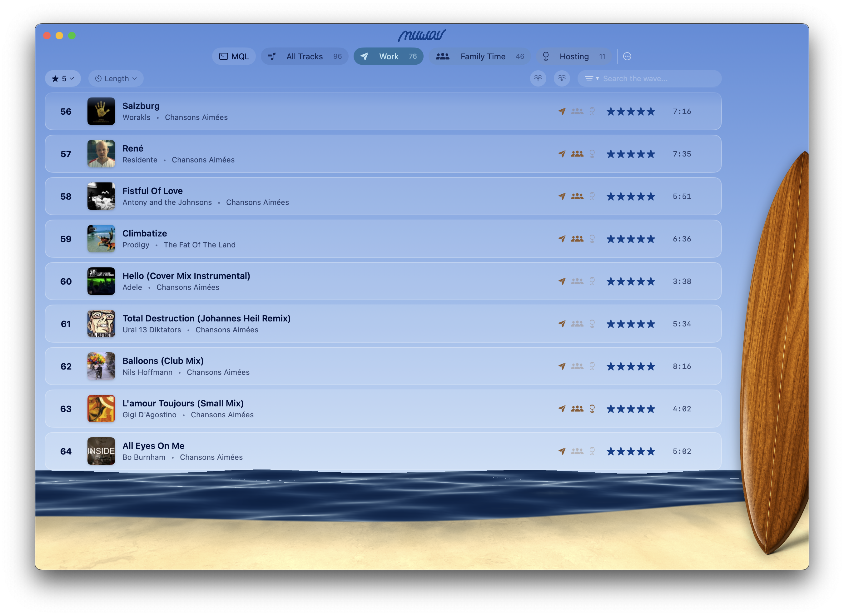The image size is (844, 616).
Task: Click the artist name Worakls
Action: 137,117
